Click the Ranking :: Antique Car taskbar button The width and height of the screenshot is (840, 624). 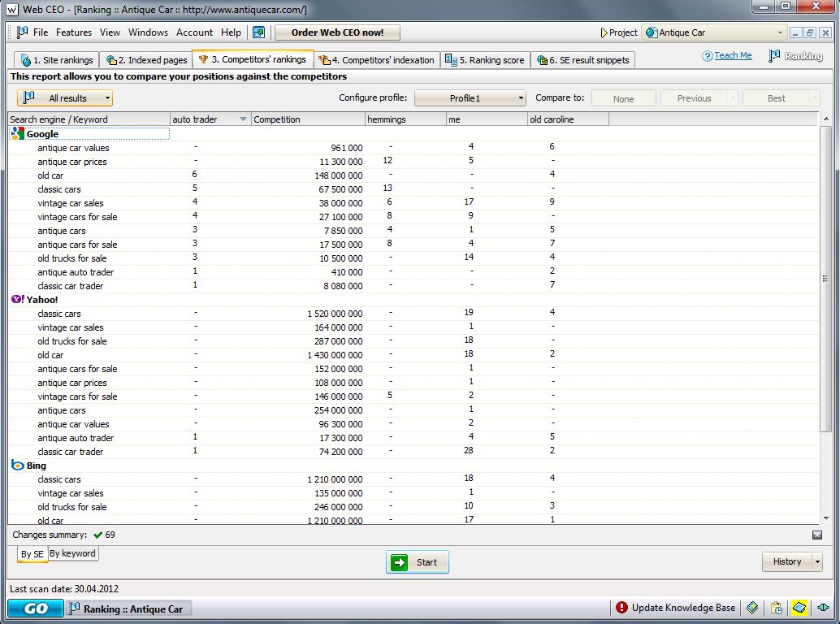[x=128, y=609]
